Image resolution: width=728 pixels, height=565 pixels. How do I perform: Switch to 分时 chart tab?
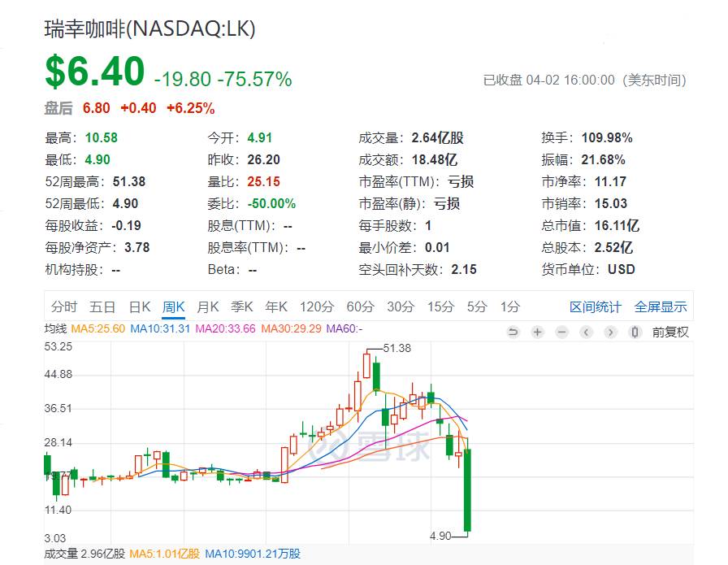(x=63, y=306)
